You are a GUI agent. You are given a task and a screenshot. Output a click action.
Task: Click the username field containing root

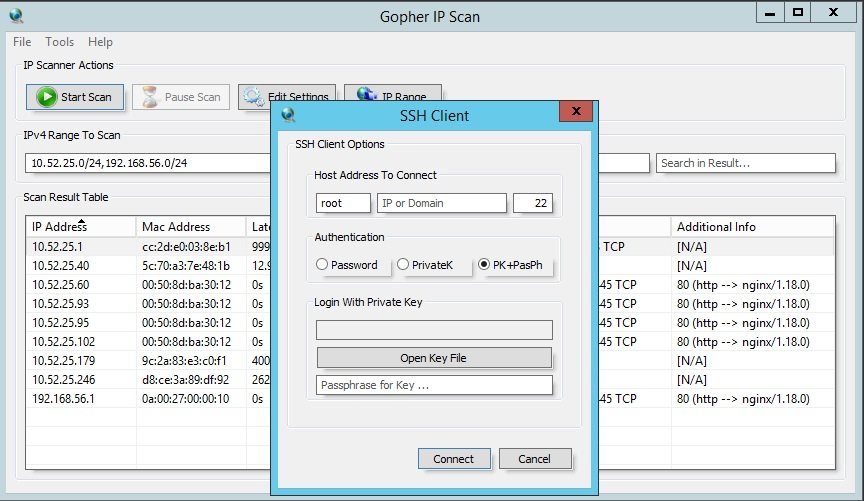tap(343, 203)
